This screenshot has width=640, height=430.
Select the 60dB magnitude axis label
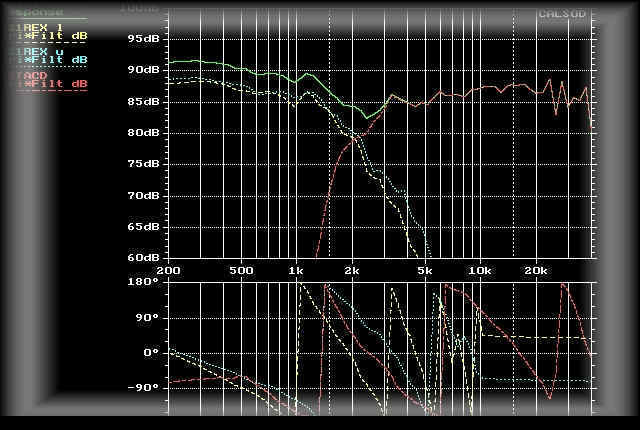pyautogui.click(x=143, y=257)
